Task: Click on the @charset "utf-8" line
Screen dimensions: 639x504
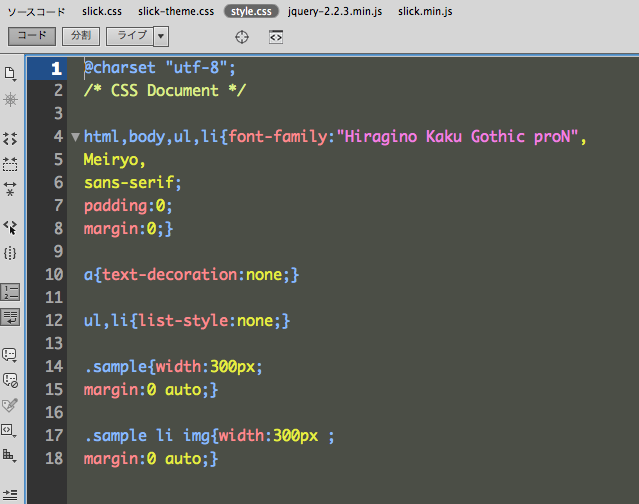Action: pos(159,68)
